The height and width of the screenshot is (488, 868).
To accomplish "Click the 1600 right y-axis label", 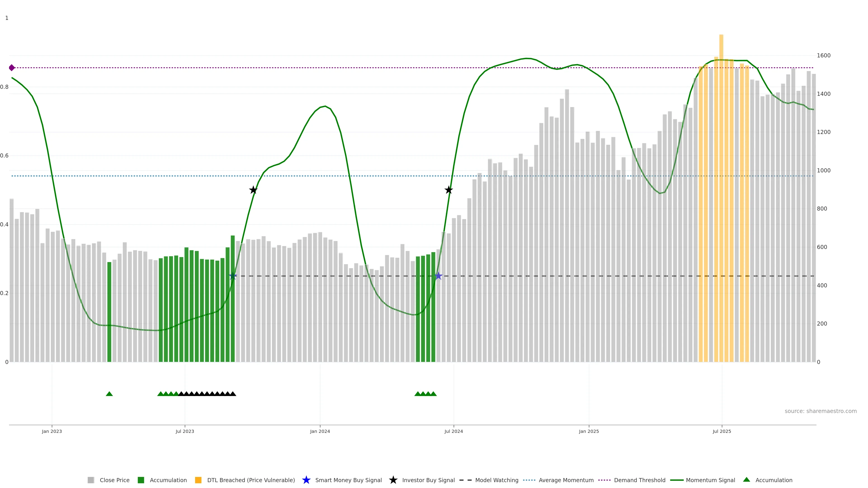I will [823, 55].
